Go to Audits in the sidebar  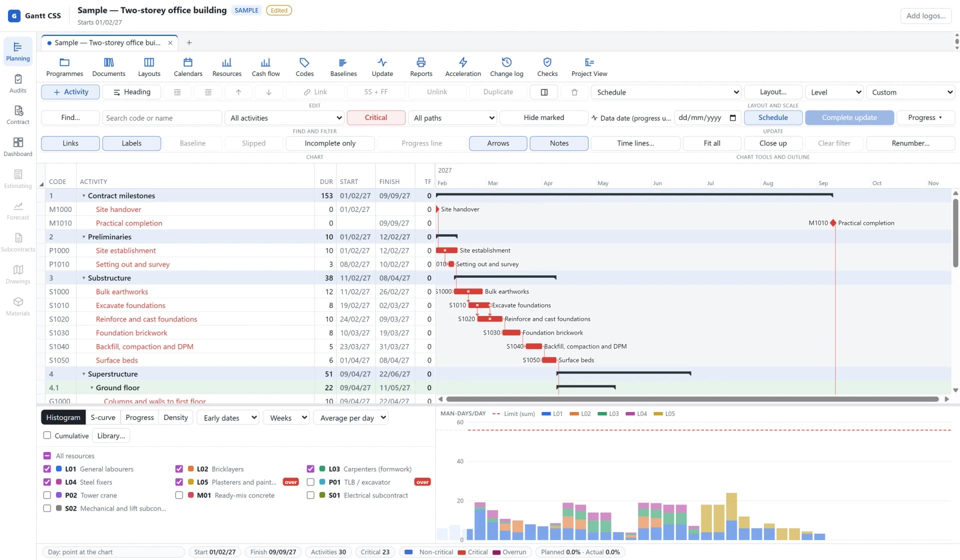click(x=18, y=83)
